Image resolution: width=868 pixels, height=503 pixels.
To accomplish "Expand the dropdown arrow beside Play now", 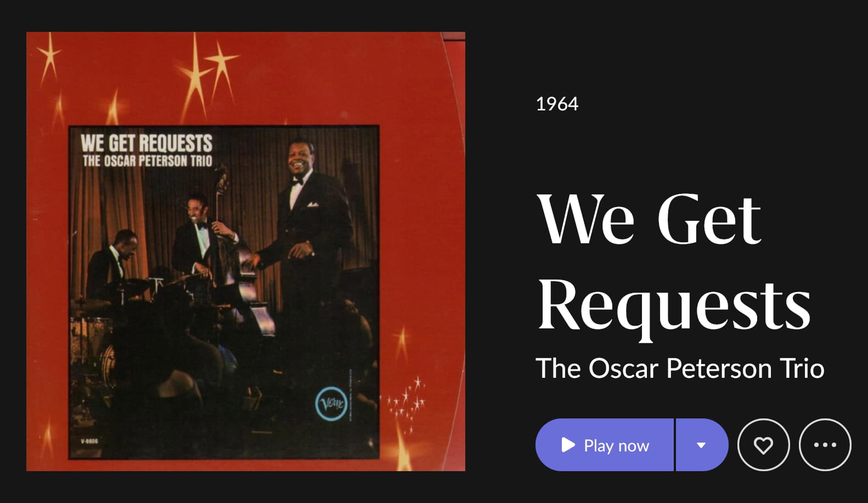I will [x=702, y=445].
